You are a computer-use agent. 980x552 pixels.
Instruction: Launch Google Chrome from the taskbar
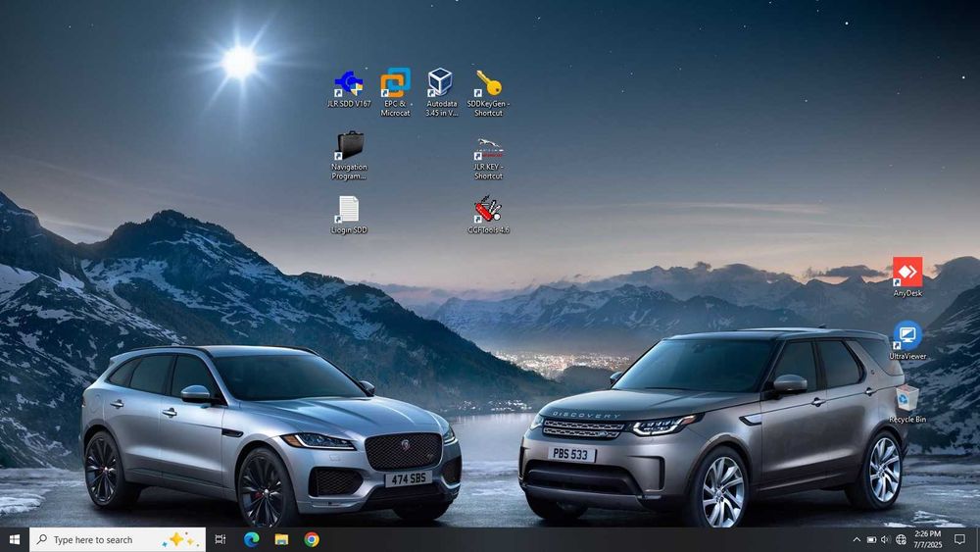[x=312, y=539]
